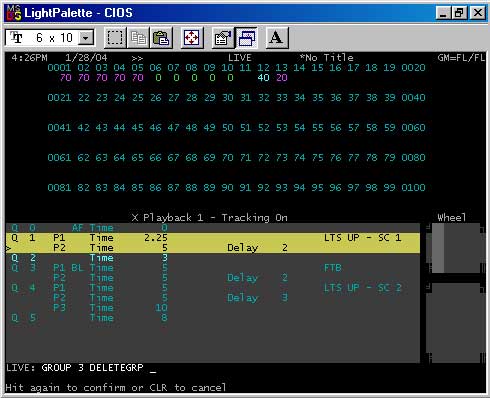This screenshot has width=490, height=398.
Task: Click the Mark selection toolbar icon
Action: pos(115,38)
